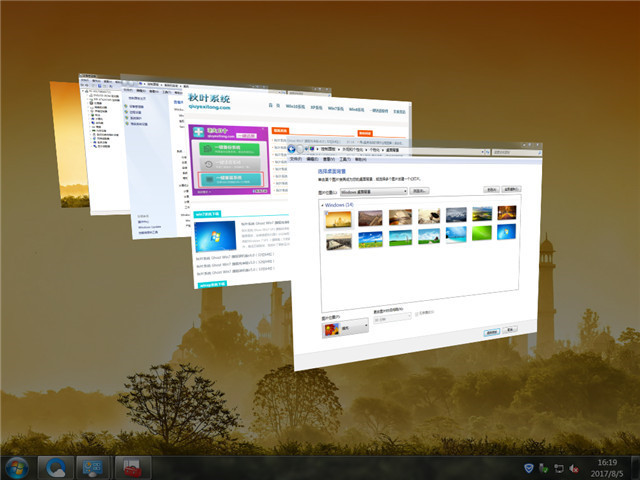Viewport: 640px width, 480px height.
Task: Click the Control Panel icon on the taskbar
Action: click(93, 468)
